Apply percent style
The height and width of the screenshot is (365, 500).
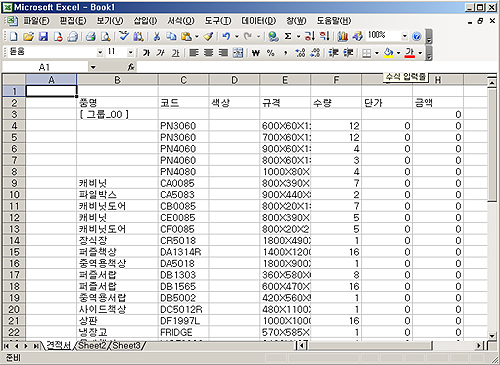pos(271,53)
